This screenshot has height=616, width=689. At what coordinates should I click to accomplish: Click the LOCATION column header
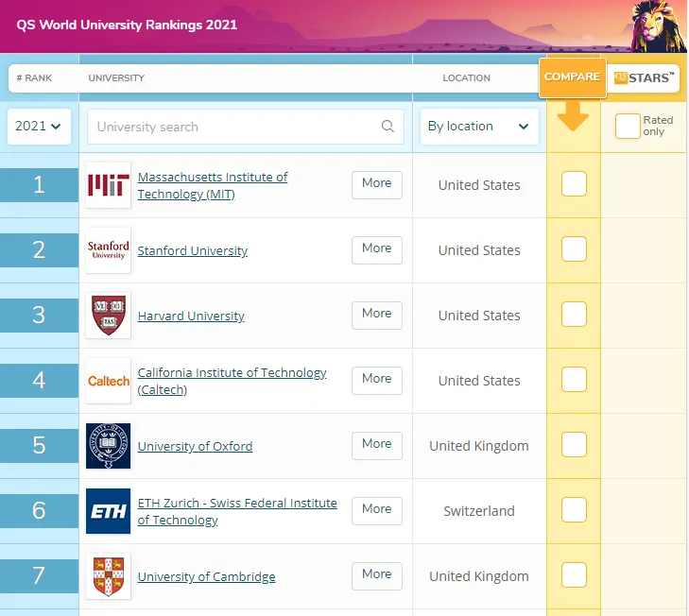pos(466,77)
